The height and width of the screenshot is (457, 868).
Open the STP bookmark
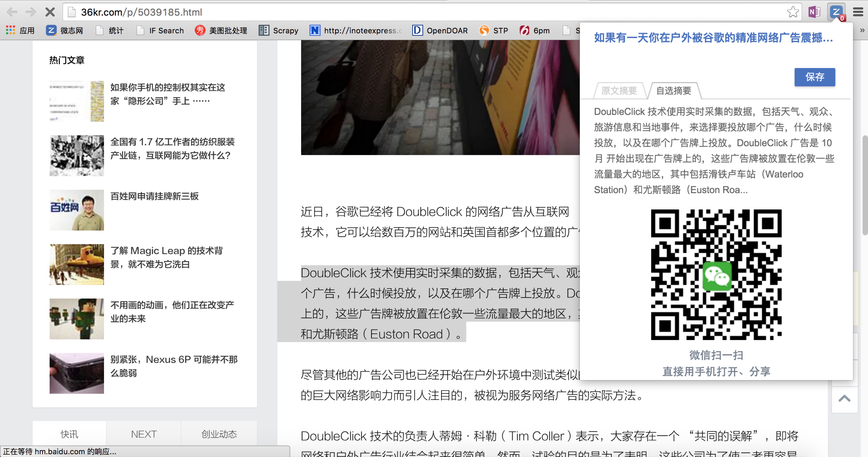click(494, 31)
